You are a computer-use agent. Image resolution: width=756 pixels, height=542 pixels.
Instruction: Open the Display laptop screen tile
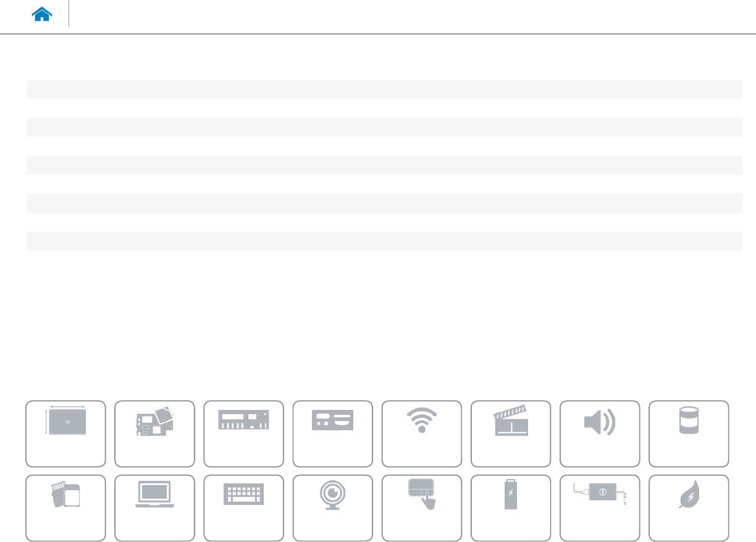[x=154, y=507]
